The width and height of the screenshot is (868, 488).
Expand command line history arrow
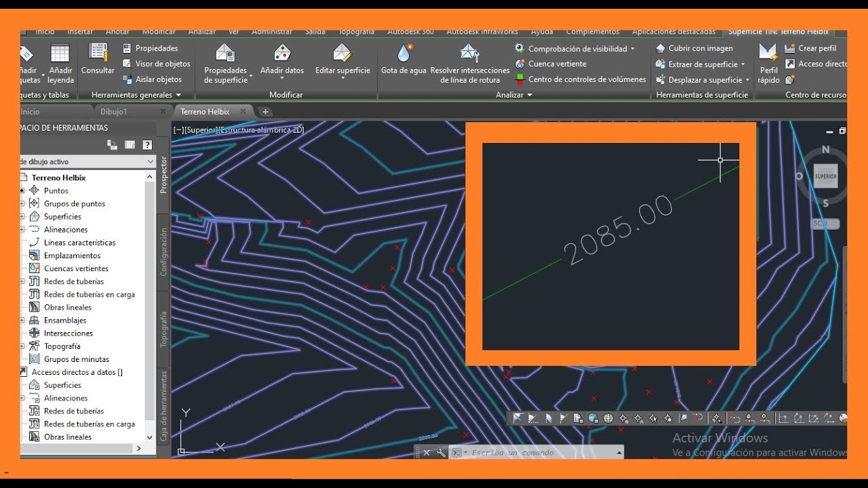point(619,453)
